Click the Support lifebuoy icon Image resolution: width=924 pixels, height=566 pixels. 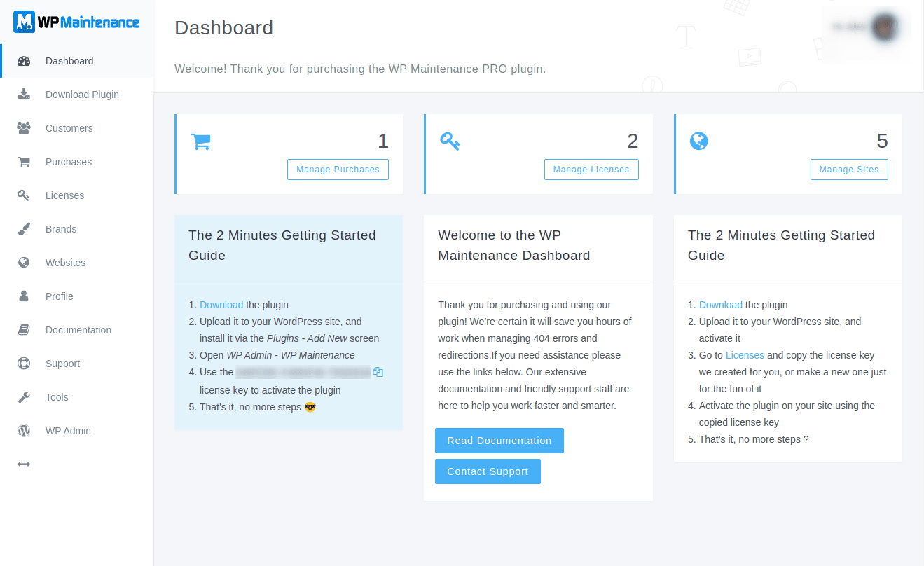point(24,364)
